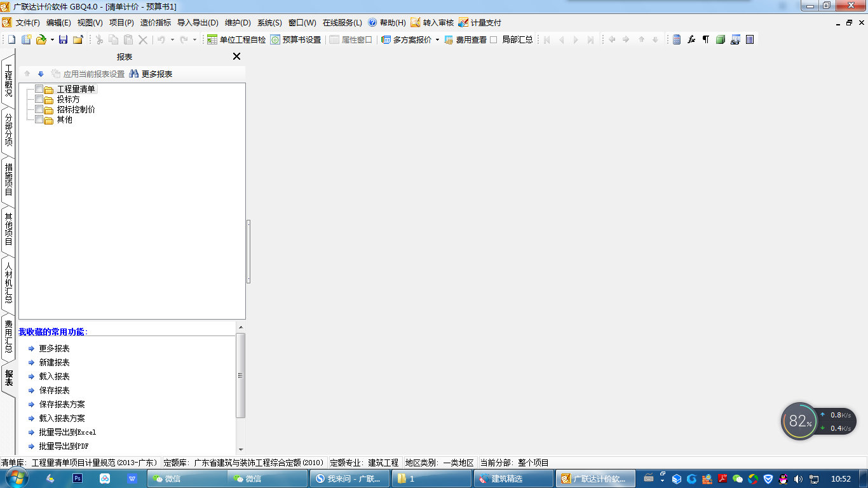The image size is (868, 488).
Task: Select the 工程量清单 tree folder
Action: click(x=76, y=89)
